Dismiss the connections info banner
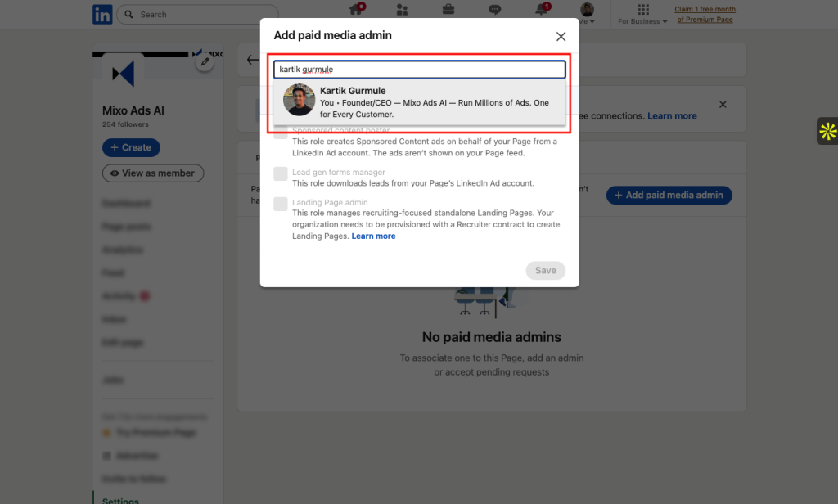The width and height of the screenshot is (838, 504). click(x=723, y=104)
